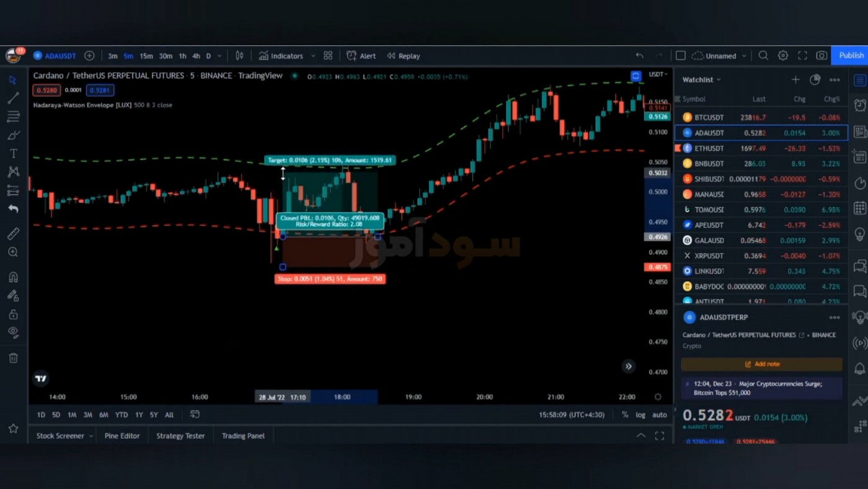Click the quick search magnifier icon

click(763, 56)
